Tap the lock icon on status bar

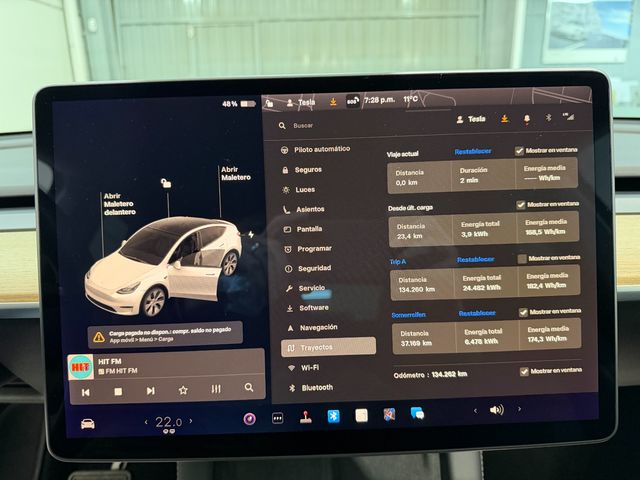click(269, 103)
